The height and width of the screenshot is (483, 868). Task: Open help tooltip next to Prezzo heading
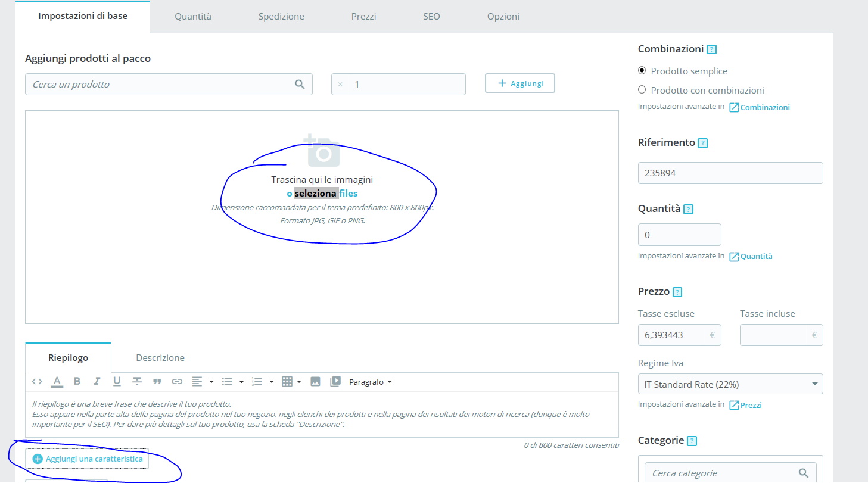(677, 292)
